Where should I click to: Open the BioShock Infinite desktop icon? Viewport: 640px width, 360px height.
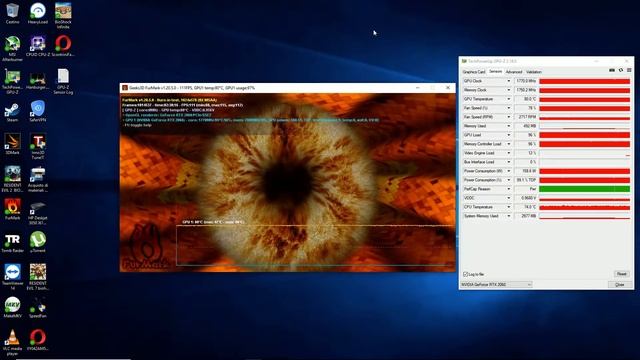tap(63, 16)
